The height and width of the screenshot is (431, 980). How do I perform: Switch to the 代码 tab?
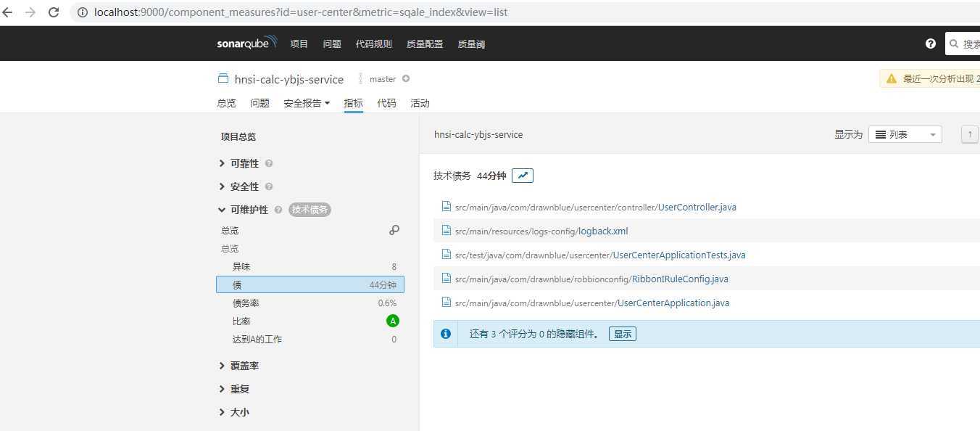(386, 103)
